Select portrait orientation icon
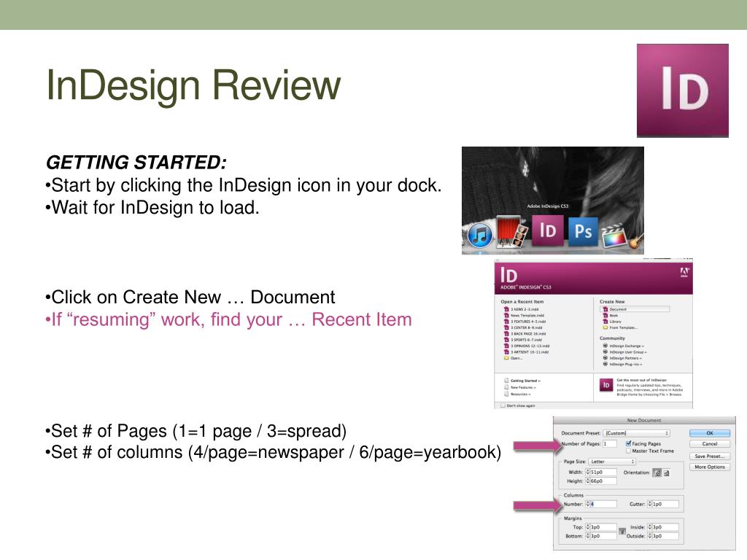Image resolution: width=747 pixels, height=560 pixels. [x=657, y=472]
